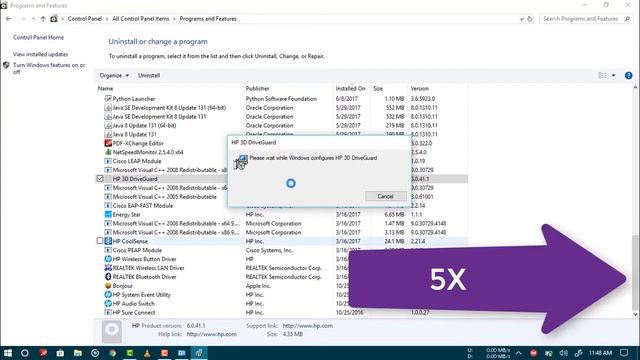640x360 pixels.
Task: Click the programs list scroll-up arrow
Action: pyautogui.click(x=635, y=88)
